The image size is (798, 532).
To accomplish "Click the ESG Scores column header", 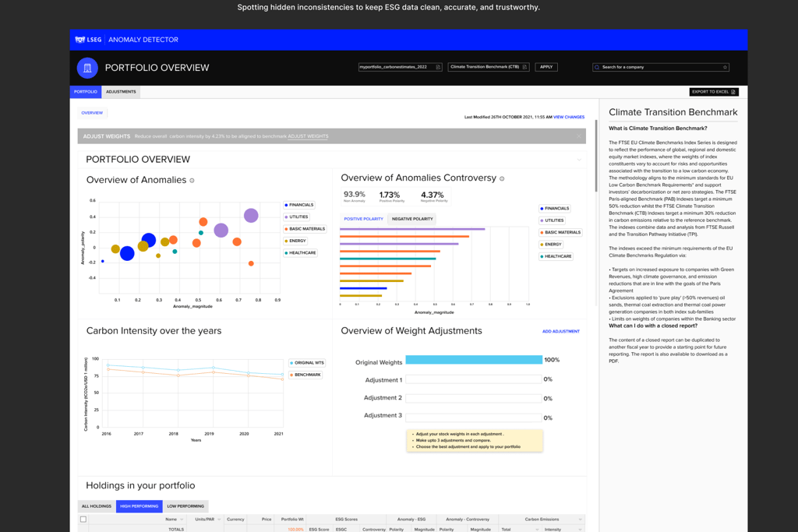I will tap(346, 520).
